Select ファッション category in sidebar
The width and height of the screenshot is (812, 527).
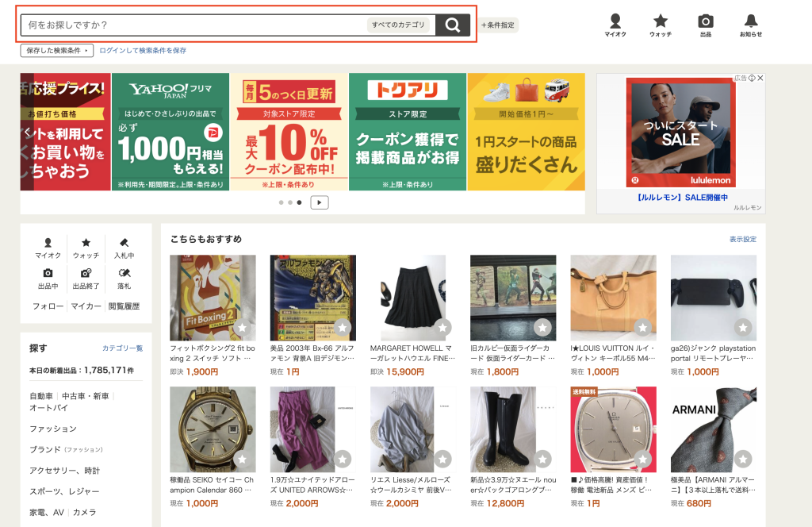(53, 429)
